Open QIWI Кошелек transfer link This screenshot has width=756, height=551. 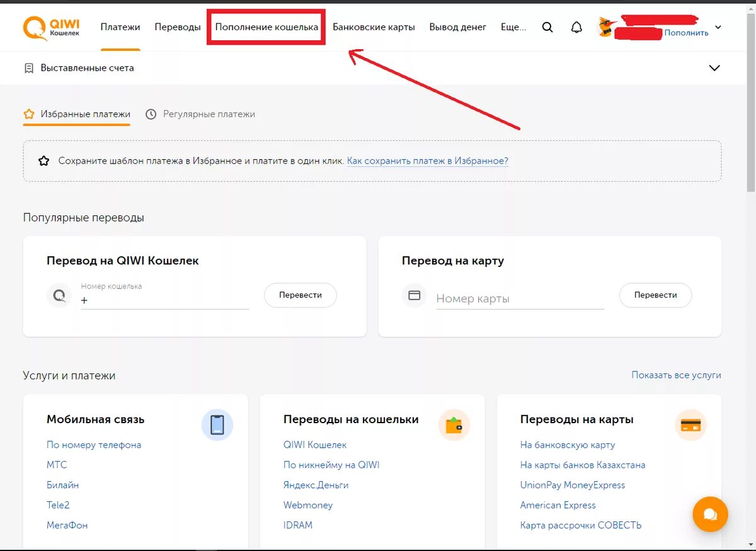(315, 445)
